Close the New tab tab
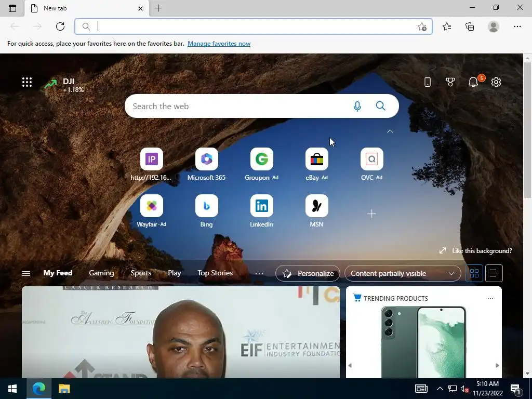The height and width of the screenshot is (399, 532). click(x=140, y=8)
